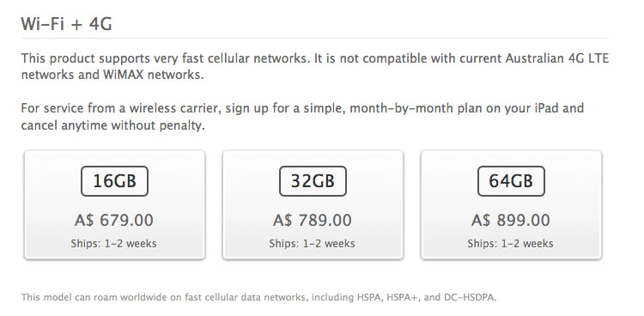Click the Australian 4G LTE compatibility sentence
Viewport: 644px width, 316px height.
click(x=315, y=67)
